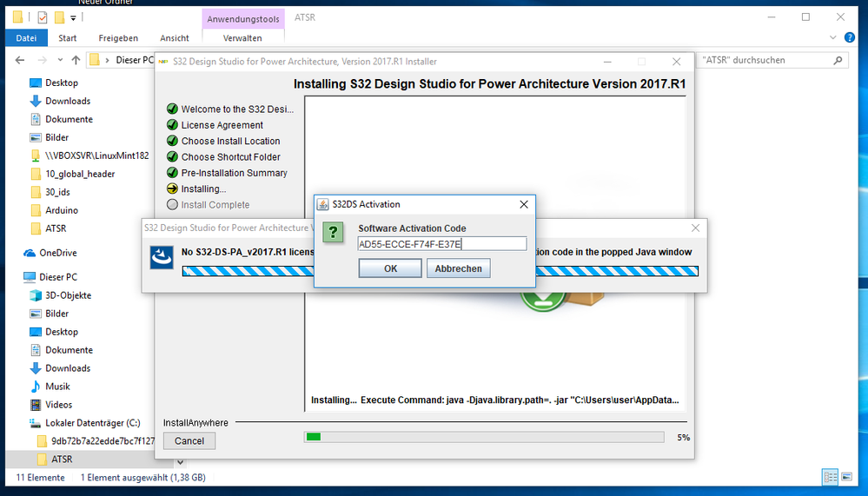The height and width of the screenshot is (496, 868).
Task: Open Explorer help question mark icon
Action: (x=850, y=37)
